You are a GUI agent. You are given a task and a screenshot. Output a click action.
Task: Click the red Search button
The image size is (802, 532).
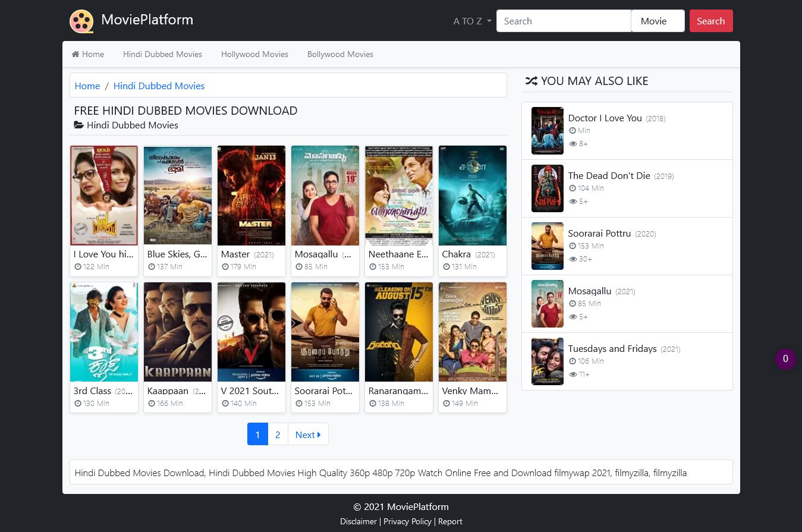coord(711,21)
